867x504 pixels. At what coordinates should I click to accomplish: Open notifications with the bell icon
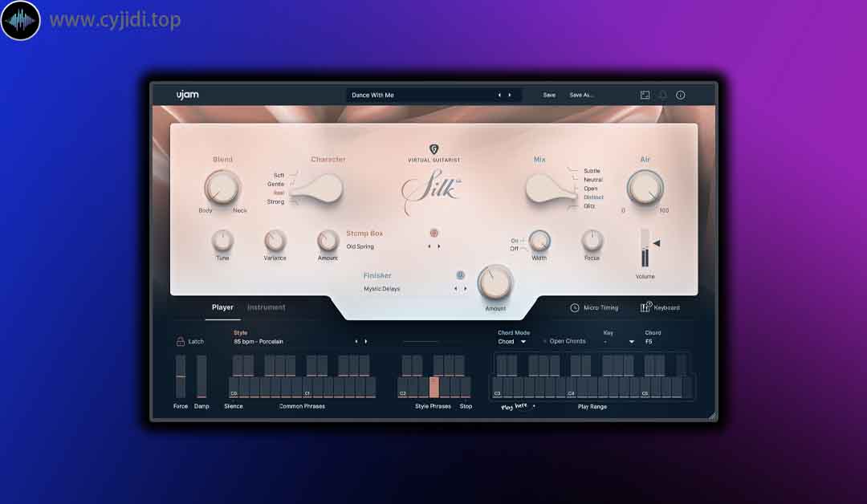tap(662, 95)
